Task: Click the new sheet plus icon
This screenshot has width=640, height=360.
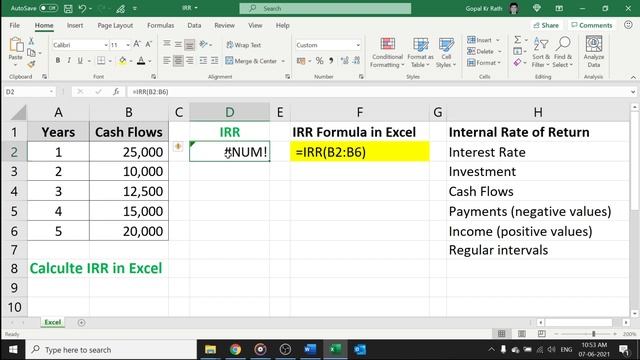Action: tap(81, 322)
